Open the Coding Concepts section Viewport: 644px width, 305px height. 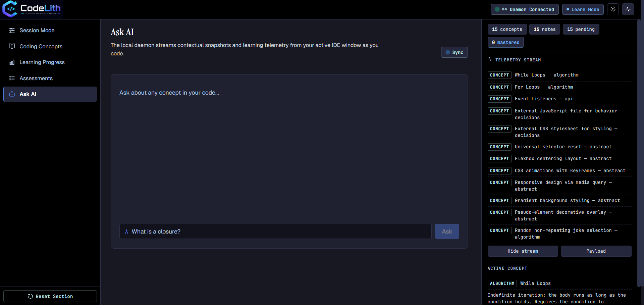50,46
